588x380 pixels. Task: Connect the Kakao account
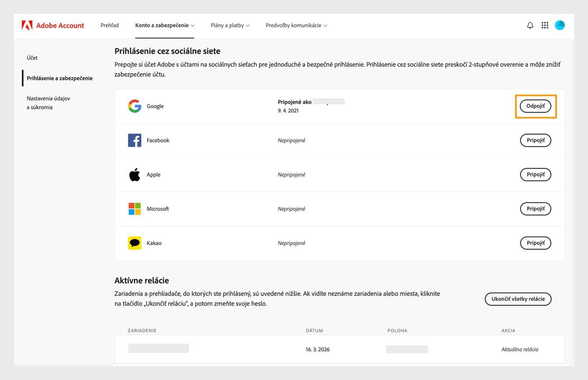tap(535, 243)
